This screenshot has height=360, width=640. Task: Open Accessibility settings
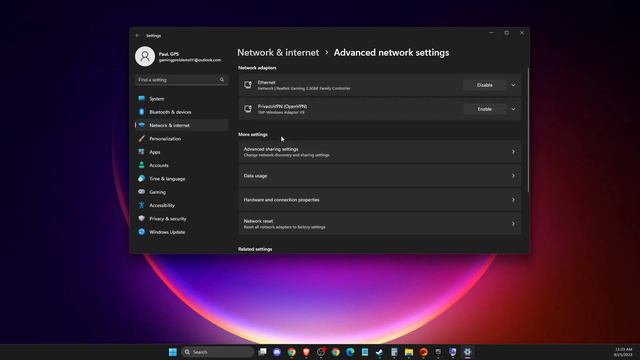[x=181, y=205]
